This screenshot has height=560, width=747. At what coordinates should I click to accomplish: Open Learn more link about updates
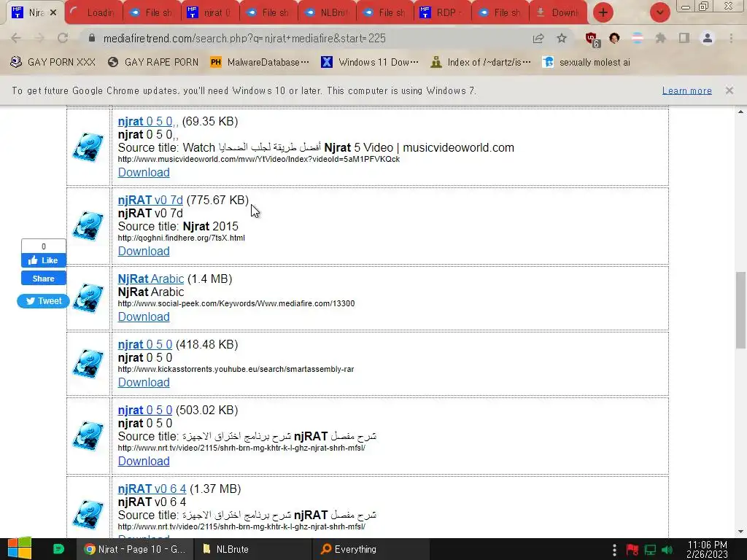pos(687,90)
